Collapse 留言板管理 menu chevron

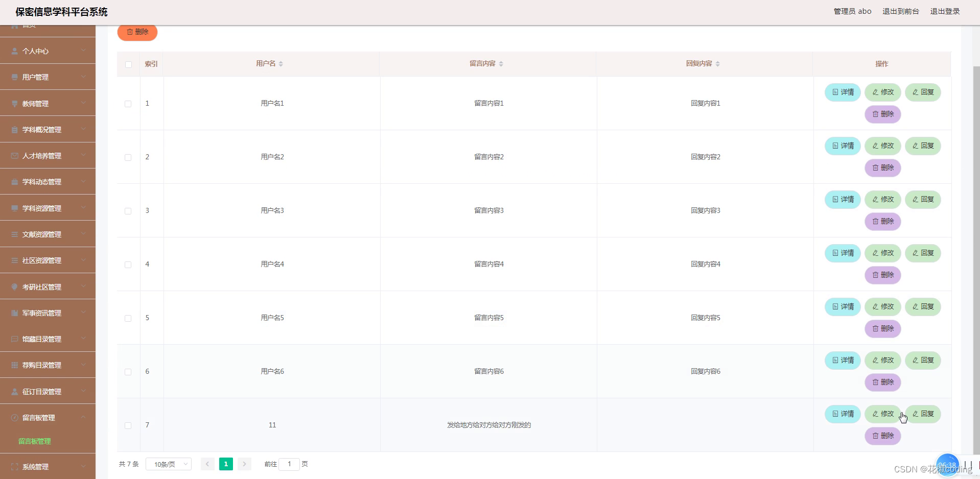pyautogui.click(x=83, y=417)
